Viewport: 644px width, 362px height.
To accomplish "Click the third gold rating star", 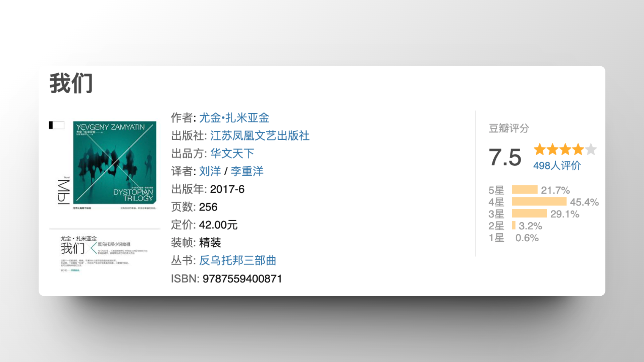I will (x=565, y=149).
